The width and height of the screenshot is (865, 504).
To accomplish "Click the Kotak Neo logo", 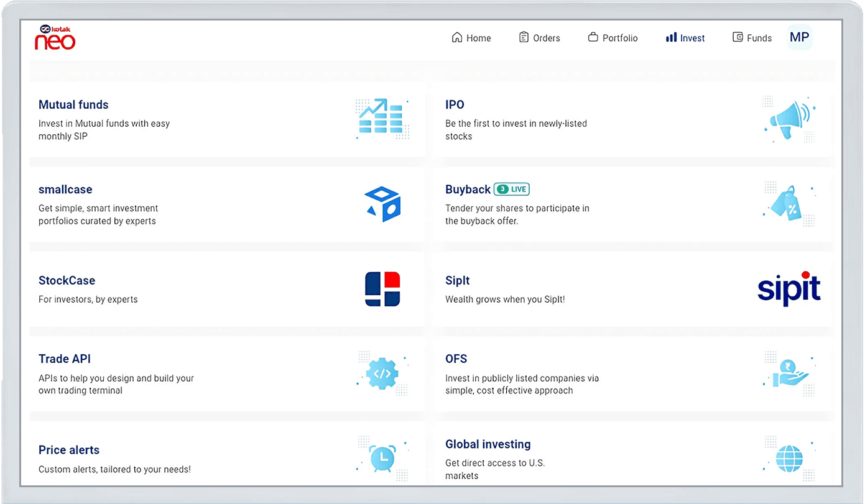I will 55,37.
